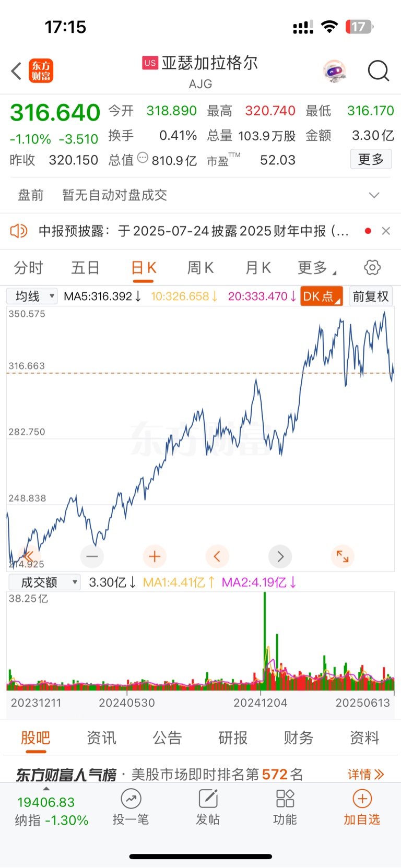Move chart left with orange arrow
This screenshot has width=401, height=868.
217,556
